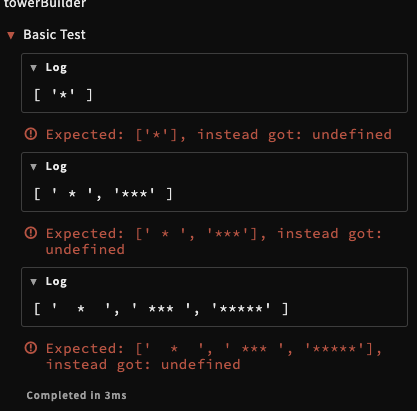This screenshot has width=417, height=411.
Task: Click the second Log heading text
Action: (x=56, y=167)
